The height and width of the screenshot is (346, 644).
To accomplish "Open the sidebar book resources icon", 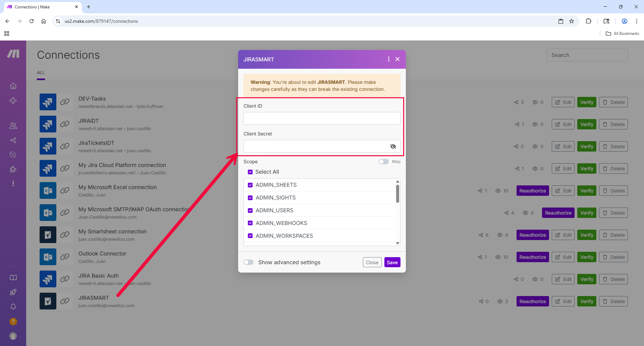I will 13,278.
